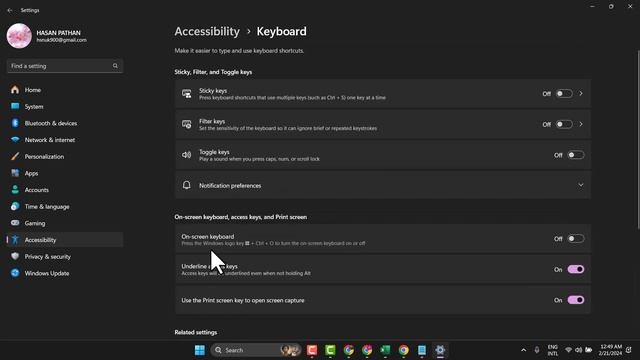Click 'Use the Print screen key' setting text
Viewport: 640px width, 360px height.
tap(242, 300)
